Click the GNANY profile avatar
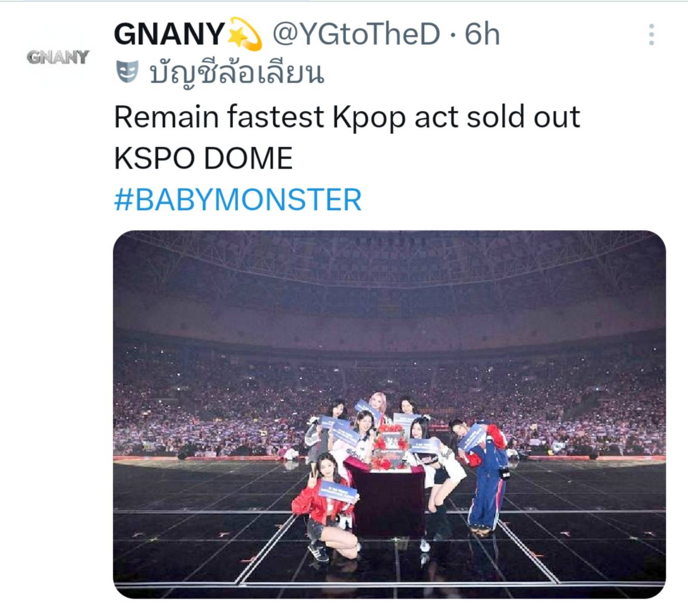 [x=58, y=57]
